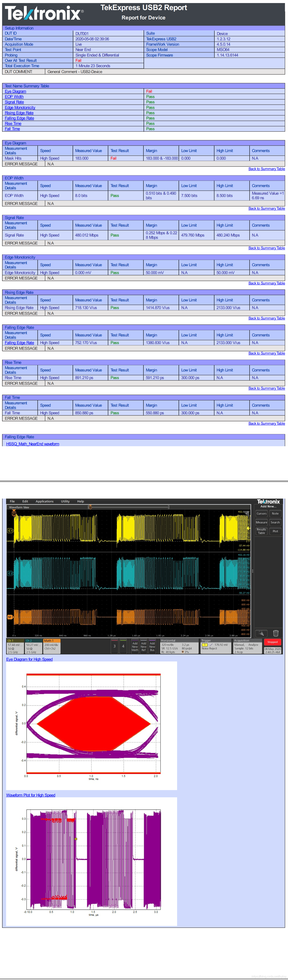Open HSSQ_Math_NearEnd waveform link
Image resolution: width=288 pixels, height=980 pixels.
coord(33,444)
